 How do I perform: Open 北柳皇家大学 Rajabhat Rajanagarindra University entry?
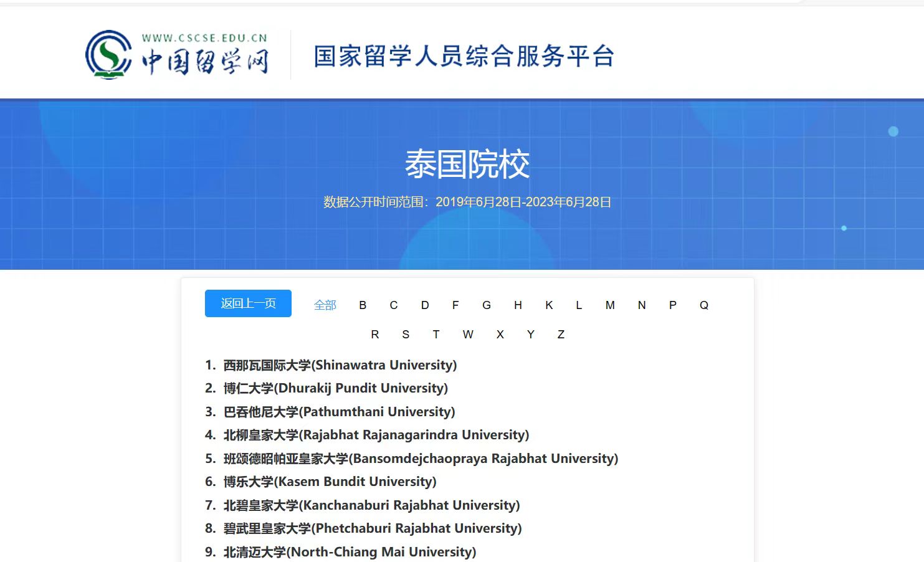coord(376,435)
